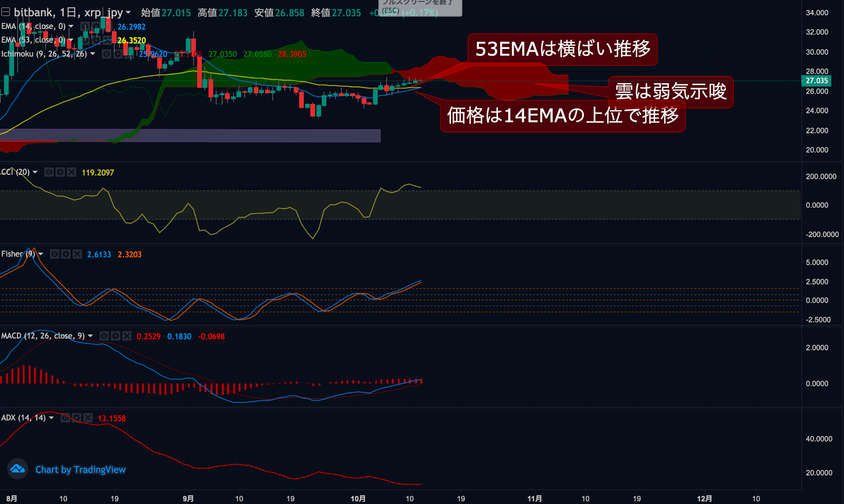Open CCI indicator settings gear
844x504 pixels.
(60, 172)
